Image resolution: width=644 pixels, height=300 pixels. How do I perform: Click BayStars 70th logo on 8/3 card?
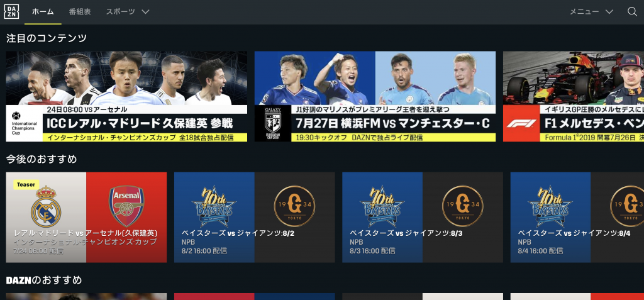click(382, 206)
